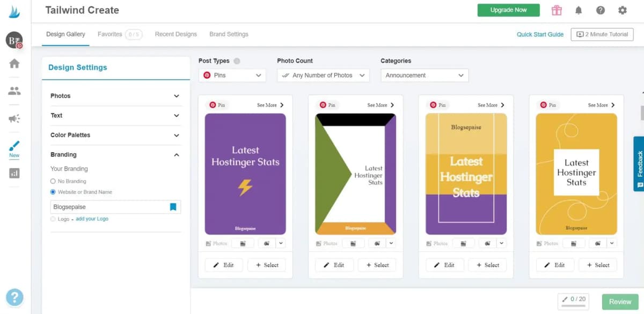Screen dimensions: 644x314
Task: Open the Categories Announcement dropdown
Action: point(425,76)
